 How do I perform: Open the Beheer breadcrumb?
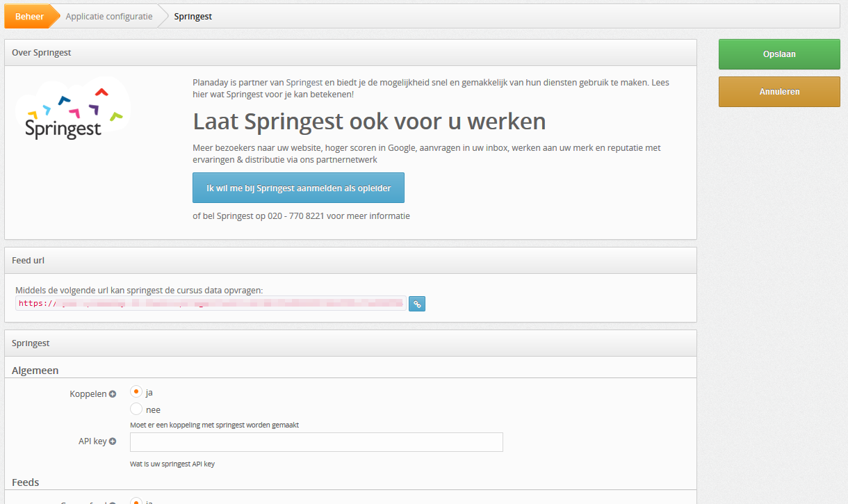click(x=29, y=17)
